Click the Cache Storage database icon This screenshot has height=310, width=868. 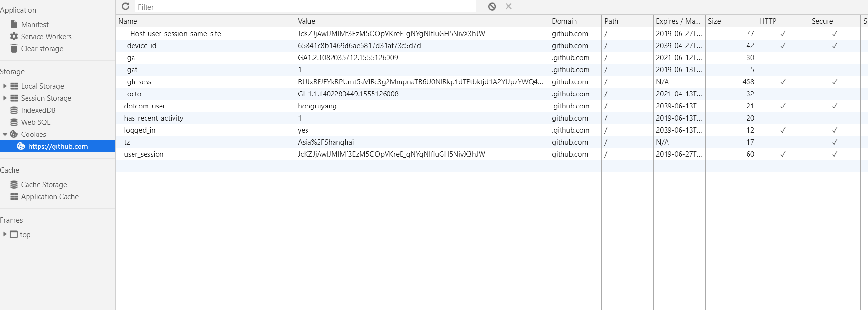(x=14, y=184)
